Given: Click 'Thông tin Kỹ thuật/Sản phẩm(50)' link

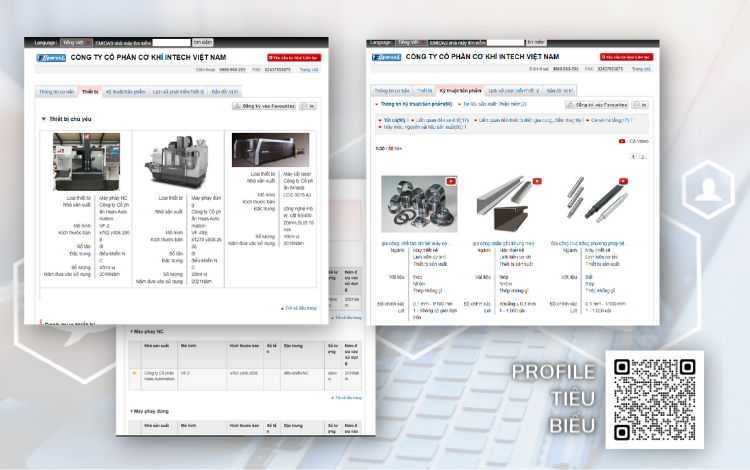Looking at the screenshot, I should 416,104.
